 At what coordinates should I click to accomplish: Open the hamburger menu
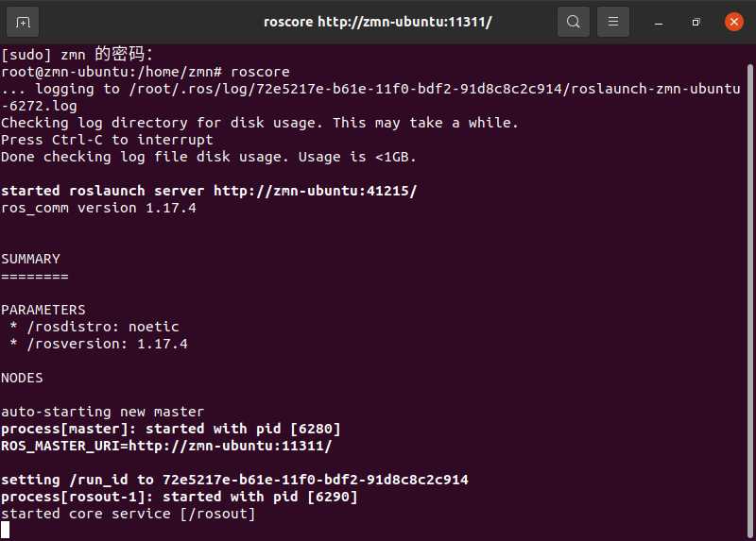pyautogui.click(x=613, y=22)
